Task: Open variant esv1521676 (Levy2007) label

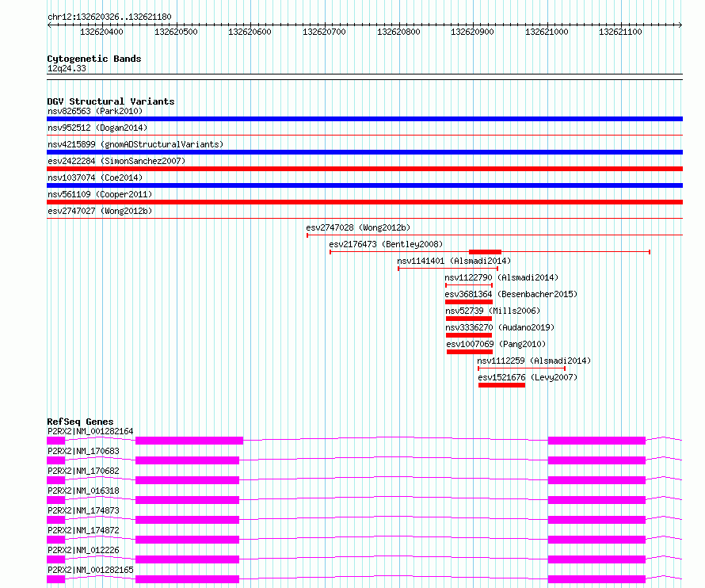Action: [x=528, y=377]
